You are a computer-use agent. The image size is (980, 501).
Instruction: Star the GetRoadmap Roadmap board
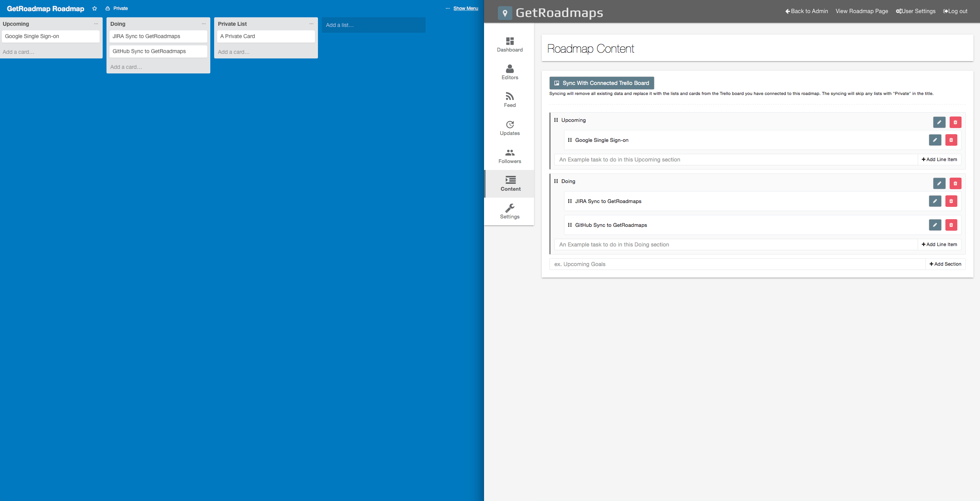[x=95, y=8]
